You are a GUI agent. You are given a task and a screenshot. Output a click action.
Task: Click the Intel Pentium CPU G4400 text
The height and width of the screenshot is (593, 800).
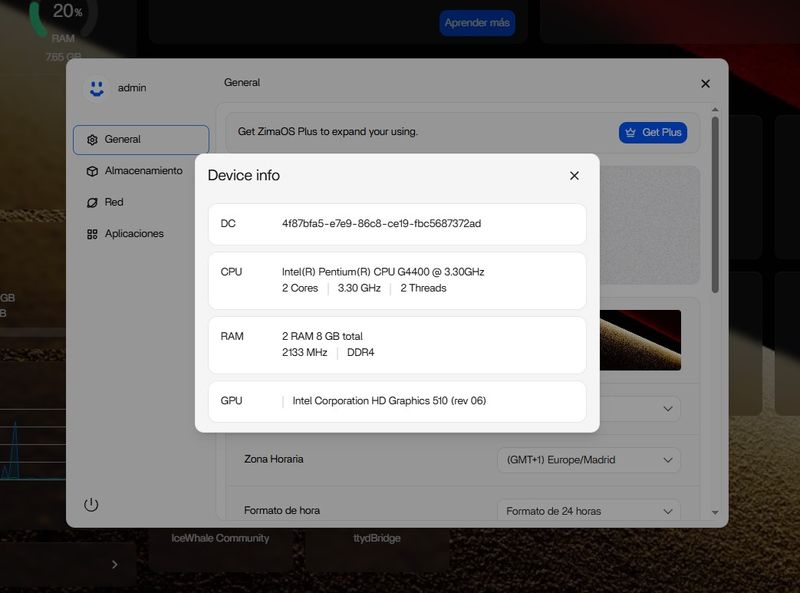(383, 272)
